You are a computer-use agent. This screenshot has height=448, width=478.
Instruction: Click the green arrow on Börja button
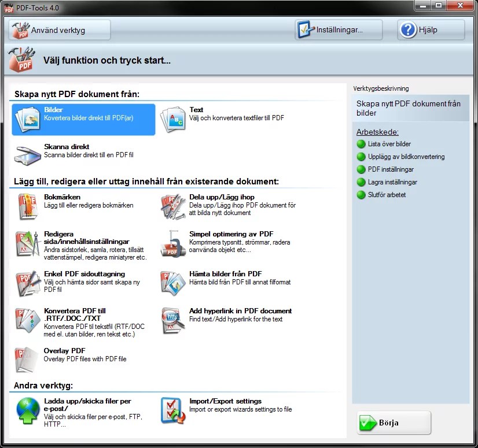[368, 423]
